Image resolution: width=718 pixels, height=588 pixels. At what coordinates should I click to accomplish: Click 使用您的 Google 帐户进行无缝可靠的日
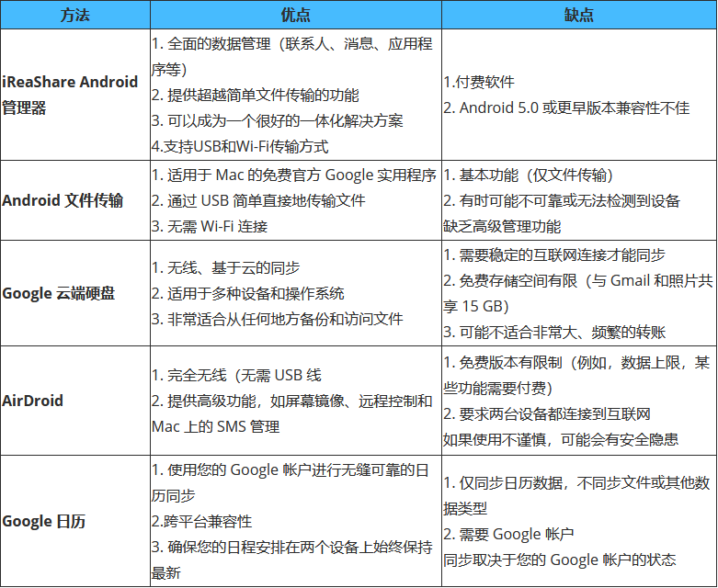tap(291, 470)
